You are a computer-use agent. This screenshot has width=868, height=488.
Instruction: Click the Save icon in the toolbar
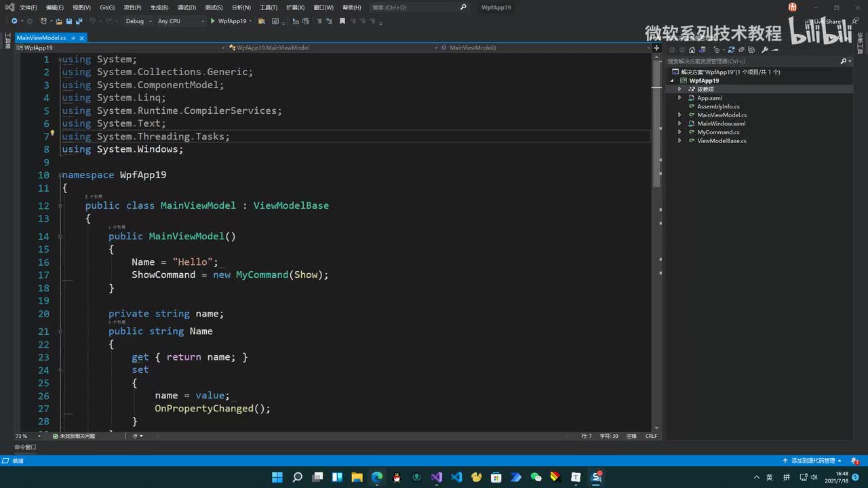pos(69,21)
